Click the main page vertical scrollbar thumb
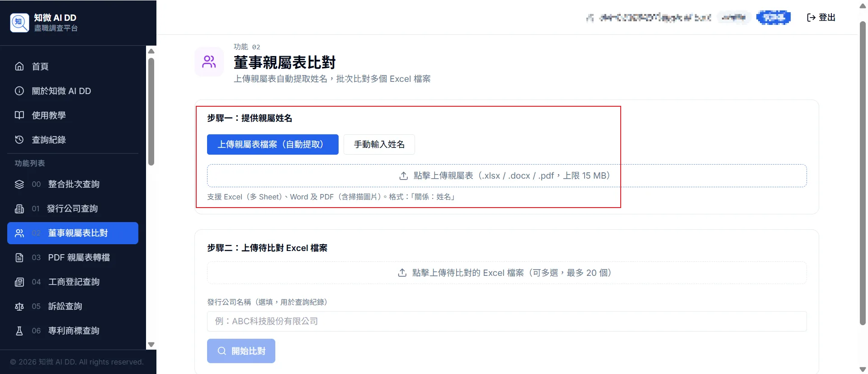The width and height of the screenshot is (868, 374). tap(863, 173)
